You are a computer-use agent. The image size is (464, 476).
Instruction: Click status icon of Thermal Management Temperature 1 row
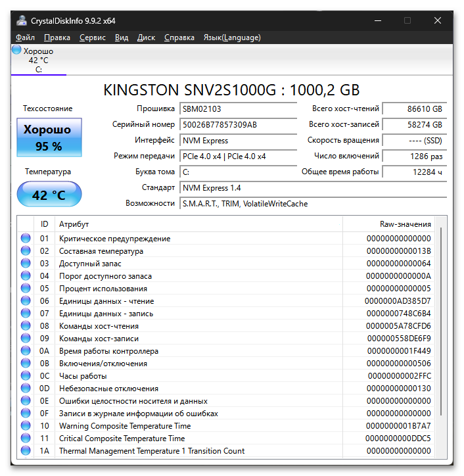[x=26, y=450]
